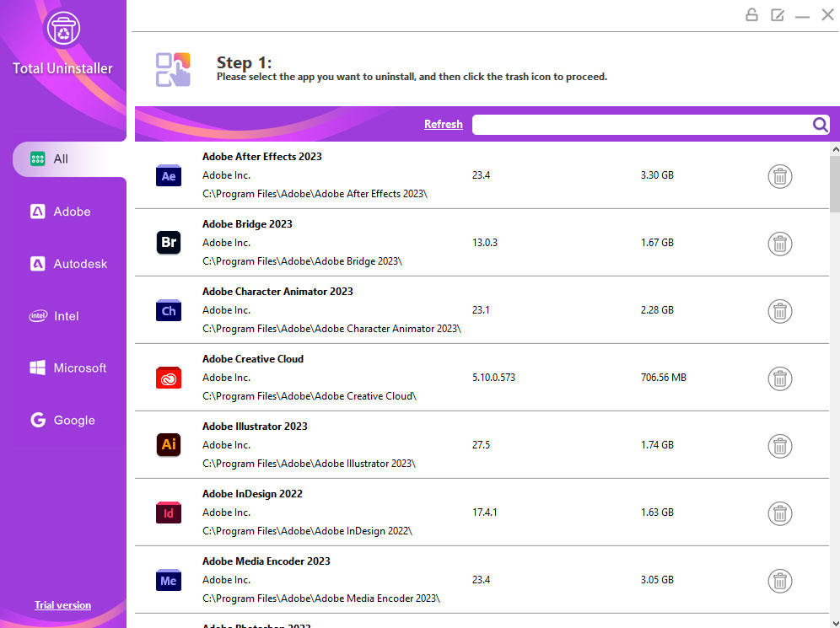This screenshot has height=628, width=840.
Task: Click the search magnifier icon
Action: [x=820, y=125]
